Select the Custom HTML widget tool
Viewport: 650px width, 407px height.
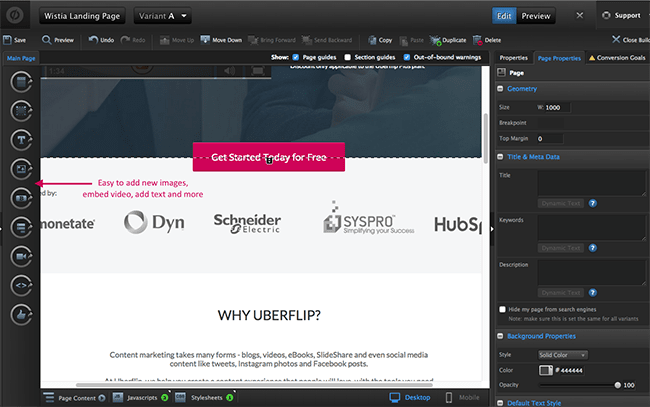click(x=21, y=285)
